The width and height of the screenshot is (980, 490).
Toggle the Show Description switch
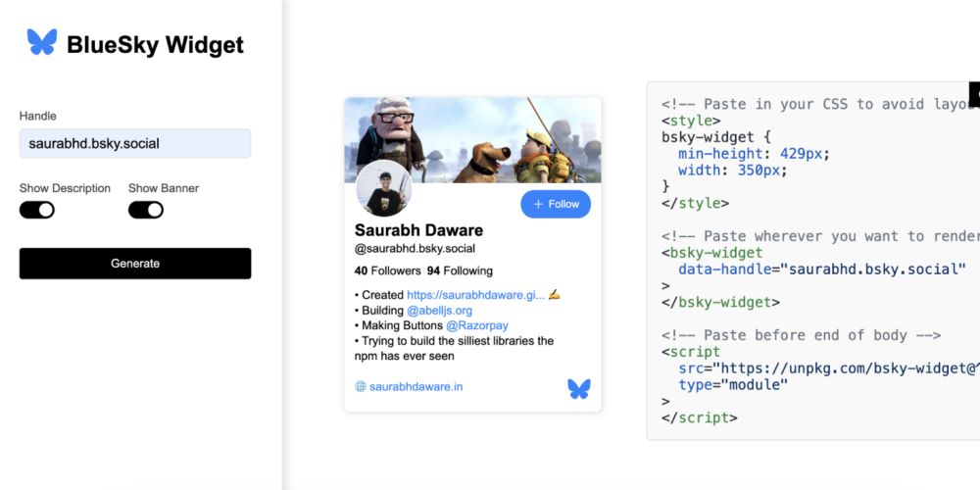[37, 210]
